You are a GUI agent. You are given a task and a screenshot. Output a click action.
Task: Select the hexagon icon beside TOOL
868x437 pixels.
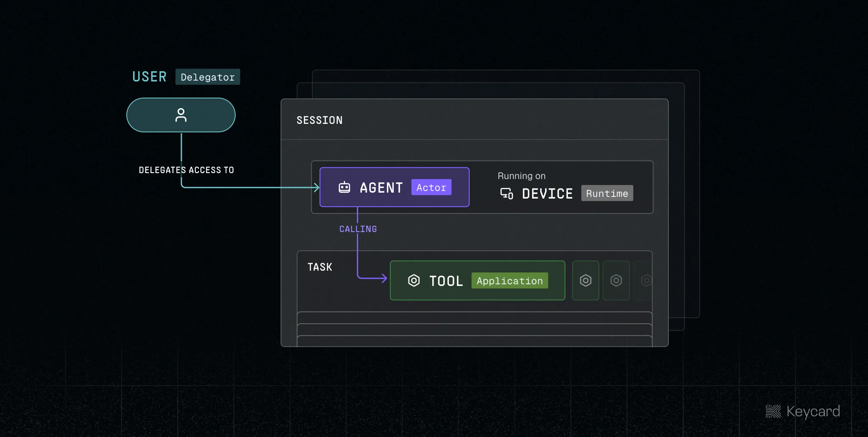pyautogui.click(x=414, y=280)
